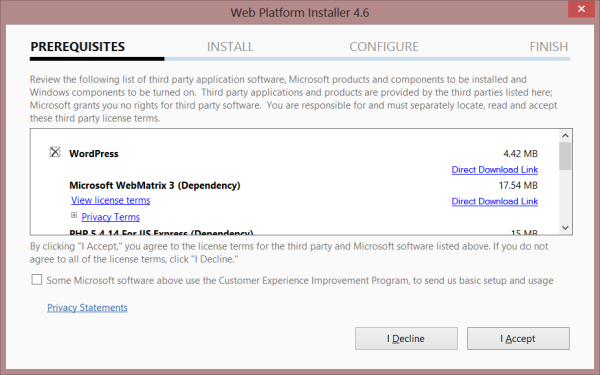This screenshot has height=375, width=600.
Task: Click the I Decline button
Action: point(406,339)
